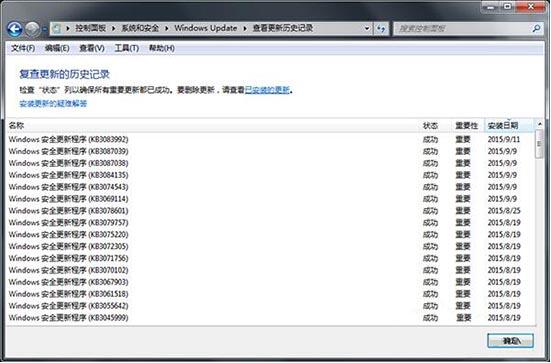Viewport: 551px width, 363px height.
Task: Click the 2015/8/25 install date cell
Action: (504, 211)
